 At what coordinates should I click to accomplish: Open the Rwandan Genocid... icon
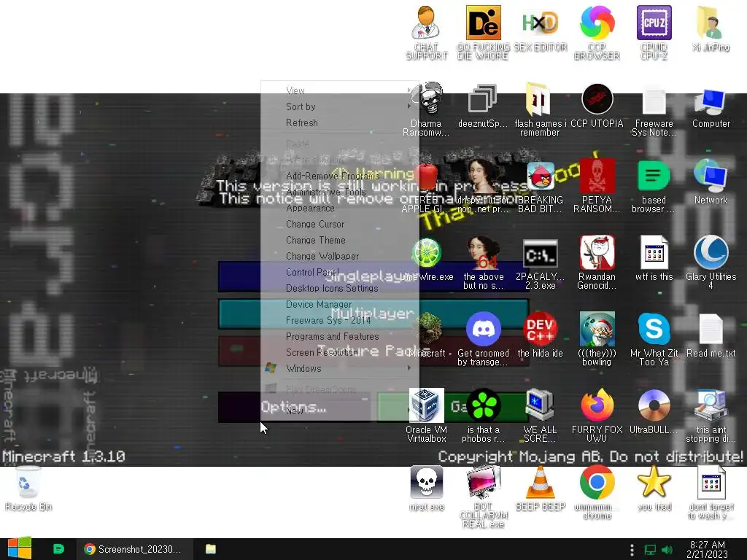click(597, 253)
